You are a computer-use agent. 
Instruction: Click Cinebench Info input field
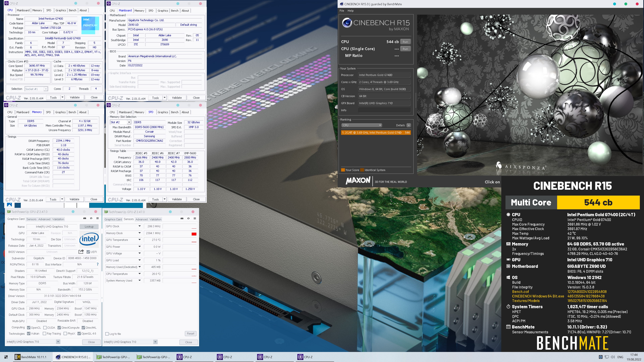(x=384, y=110)
